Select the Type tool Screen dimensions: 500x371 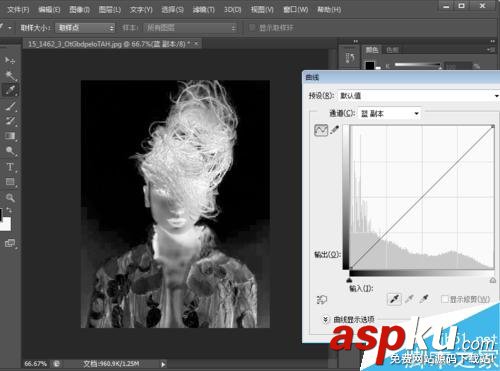pyautogui.click(x=10, y=167)
